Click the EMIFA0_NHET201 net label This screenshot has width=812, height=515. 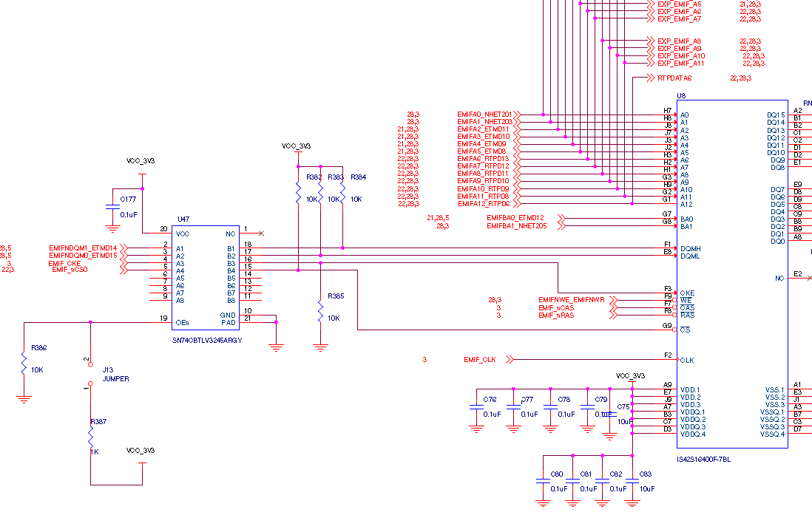(x=484, y=115)
